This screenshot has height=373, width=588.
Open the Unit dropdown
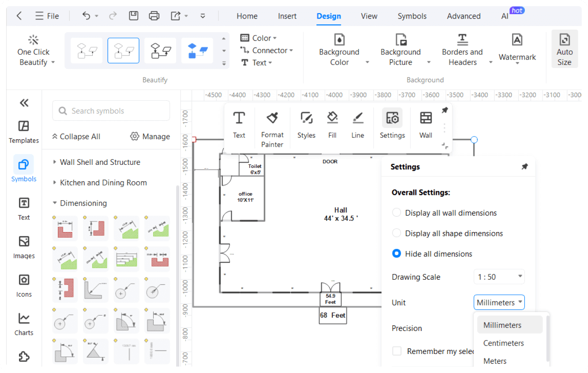499,303
